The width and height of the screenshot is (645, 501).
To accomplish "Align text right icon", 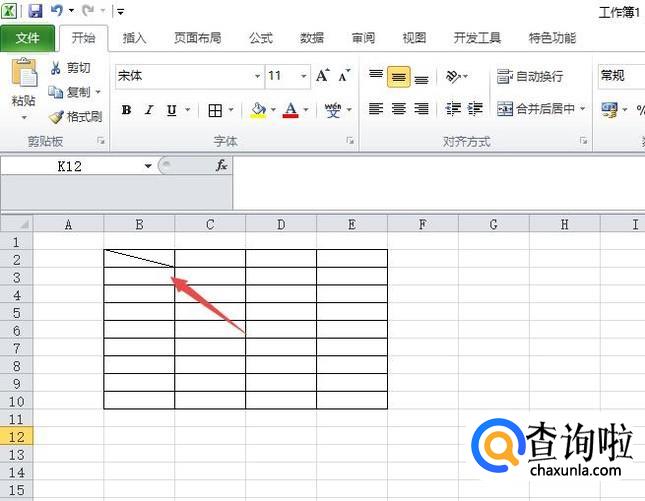I will point(421,109).
